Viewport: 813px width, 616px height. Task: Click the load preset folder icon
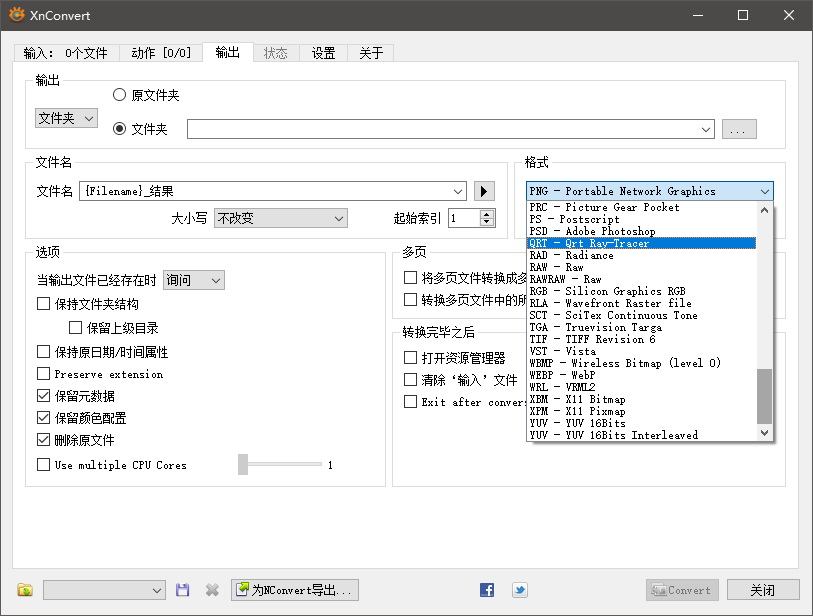[x=26, y=590]
